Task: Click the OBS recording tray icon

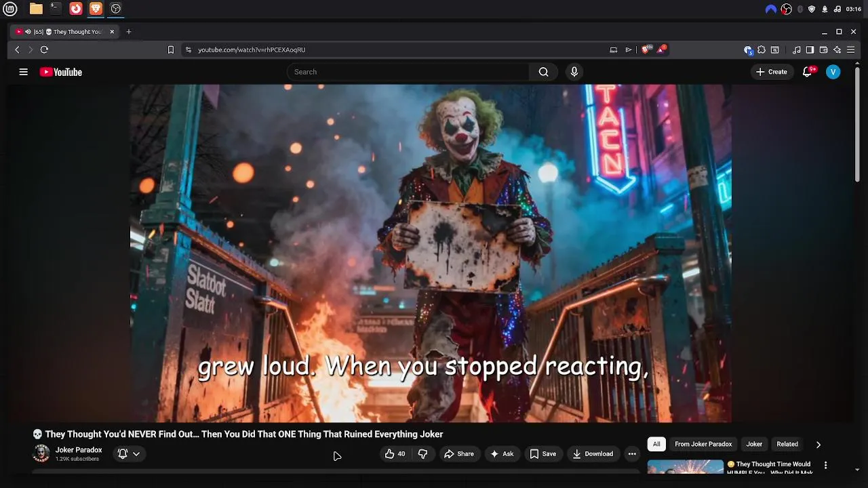Action: pyautogui.click(x=787, y=9)
